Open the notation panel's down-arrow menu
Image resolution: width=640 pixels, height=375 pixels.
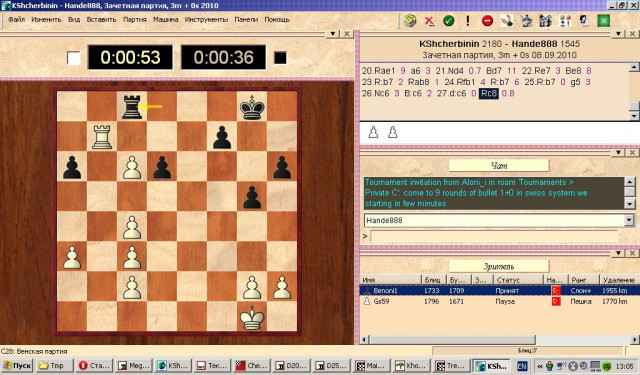tap(618, 34)
